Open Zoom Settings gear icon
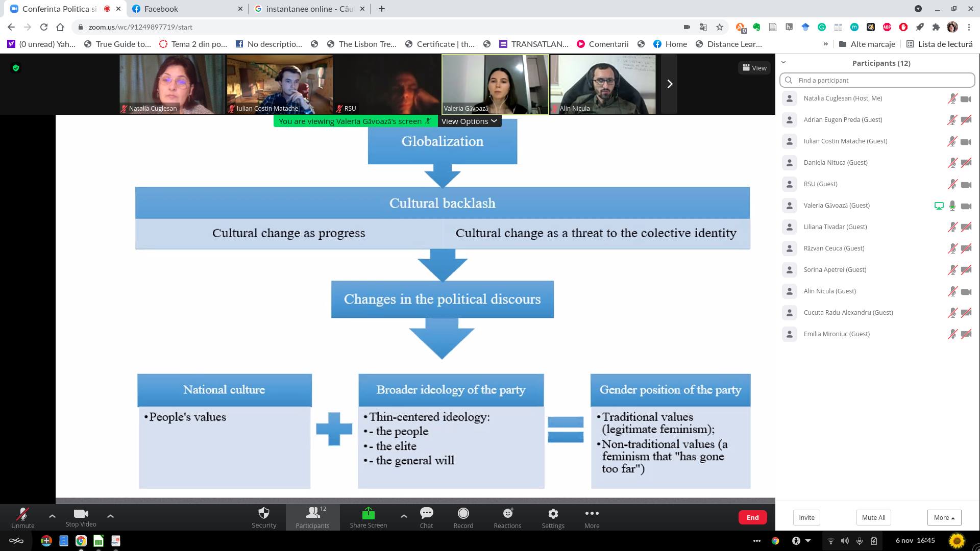 coord(553,514)
